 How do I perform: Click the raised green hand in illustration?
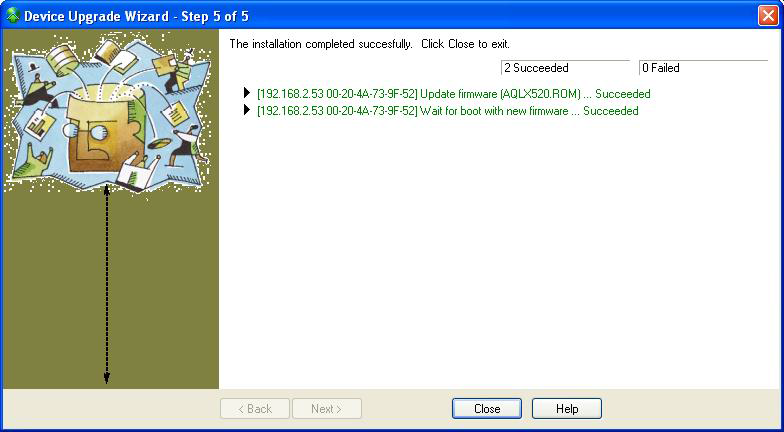tap(33, 161)
